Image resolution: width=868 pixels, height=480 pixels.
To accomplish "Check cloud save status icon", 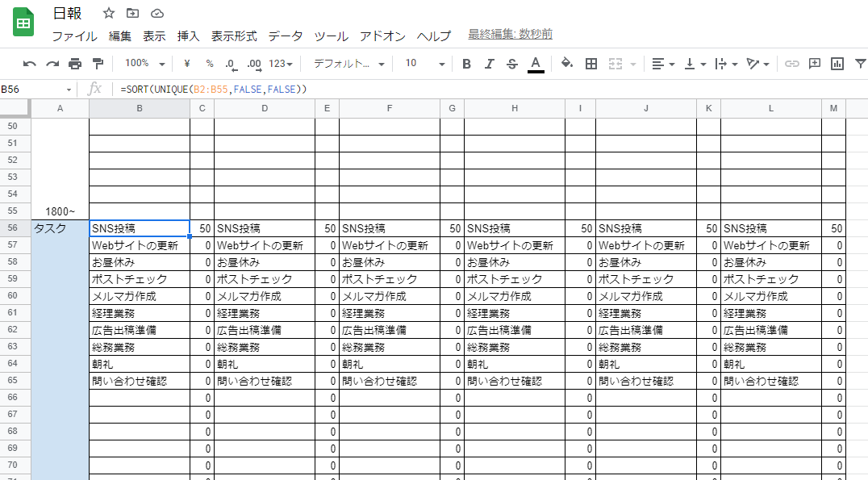I will coord(157,13).
